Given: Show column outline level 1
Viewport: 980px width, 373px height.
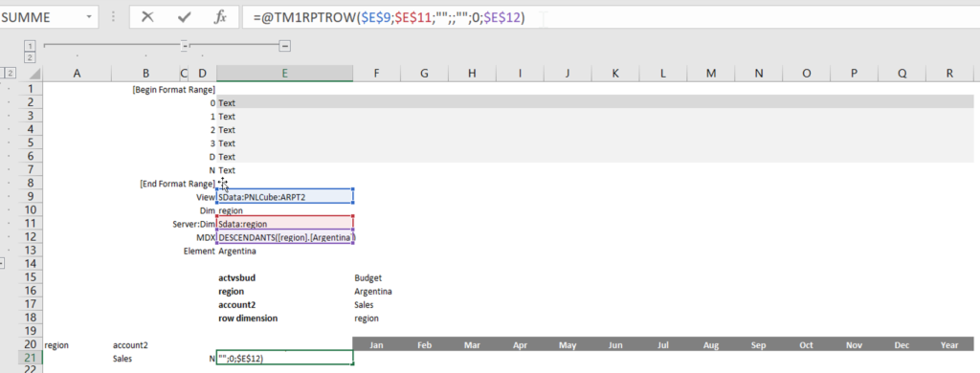Looking at the screenshot, I should pos(29,46).
